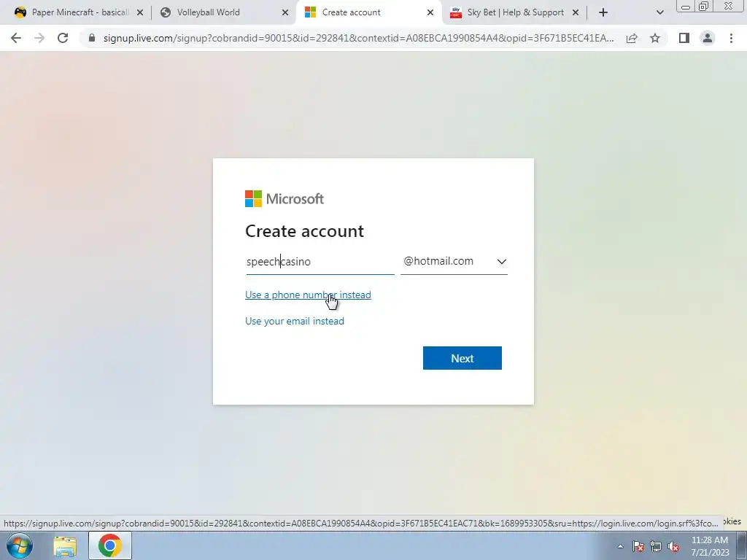The image size is (747, 560).
Task: Click the Chrome taskbar icon
Action: tap(110, 545)
